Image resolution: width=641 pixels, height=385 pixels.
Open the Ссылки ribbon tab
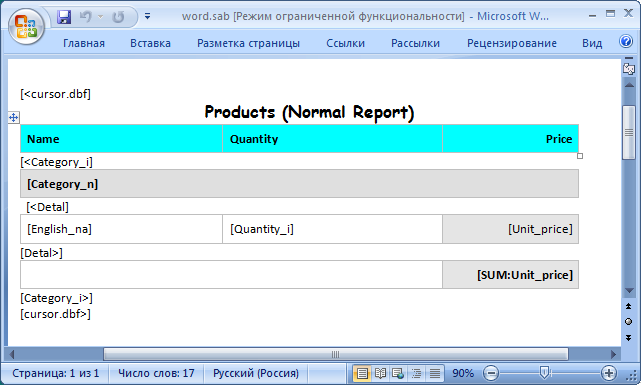click(345, 43)
